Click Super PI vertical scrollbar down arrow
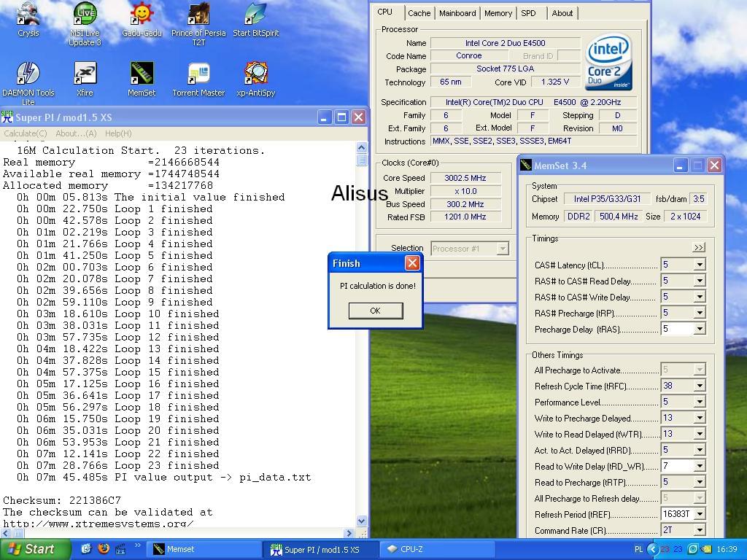This screenshot has width=747, height=560. coord(362,521)
